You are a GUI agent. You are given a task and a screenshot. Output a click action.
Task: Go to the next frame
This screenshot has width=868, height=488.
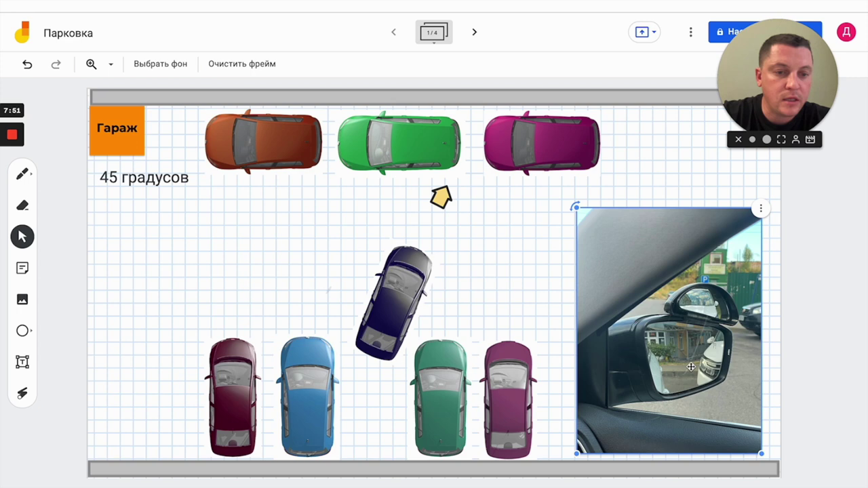(x=475, y=32)
